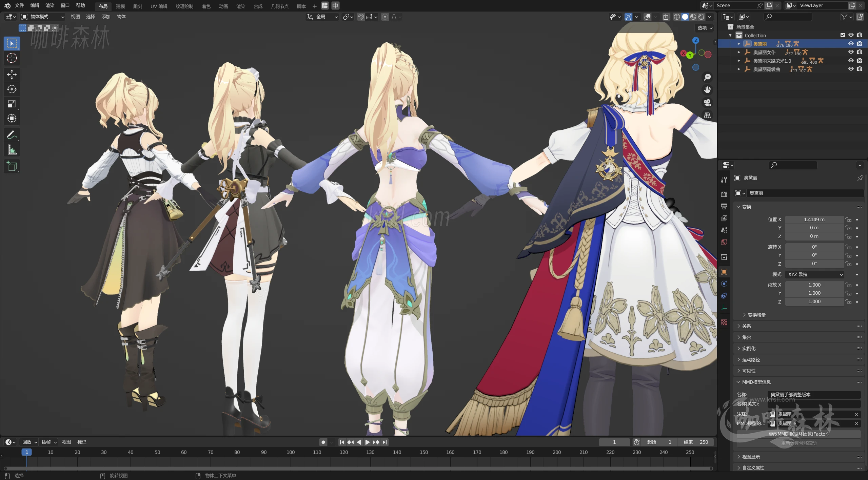The image size is (868, 480).
Task: Open the Object Data properties tab
Action: [724, 308]
